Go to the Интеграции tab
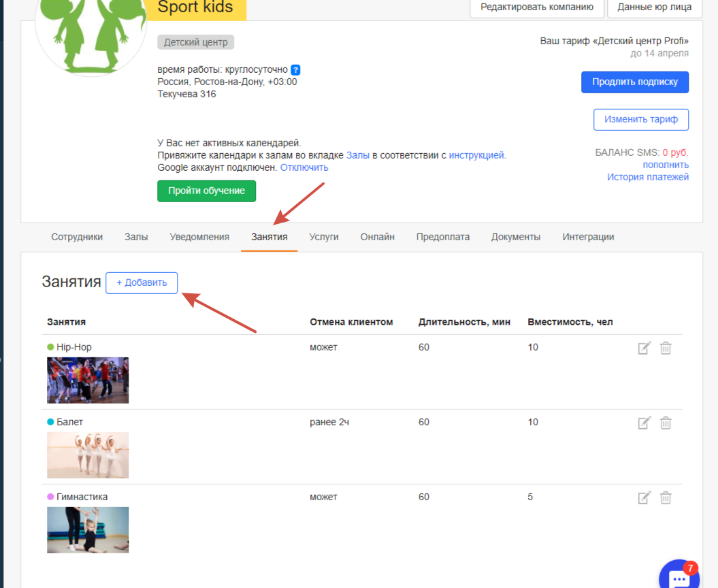Image resolution: width=718 pixels, height=588 pixels. coord(588,237)
